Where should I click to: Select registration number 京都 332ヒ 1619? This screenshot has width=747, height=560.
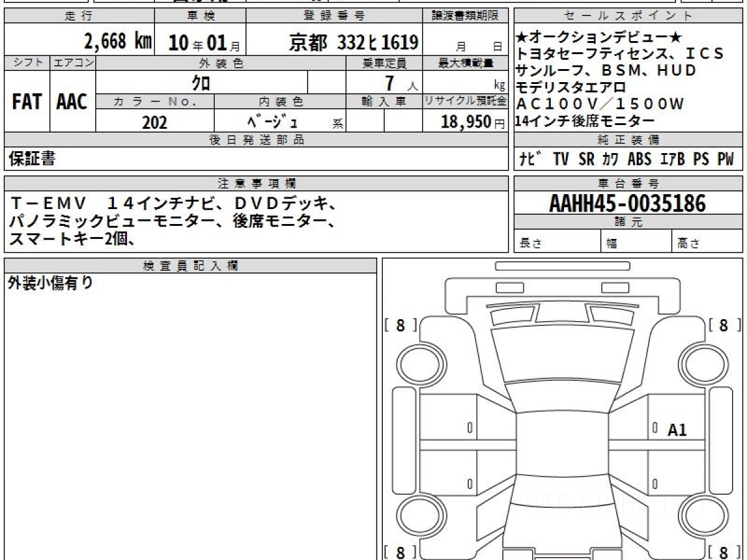tap(353, 42)
